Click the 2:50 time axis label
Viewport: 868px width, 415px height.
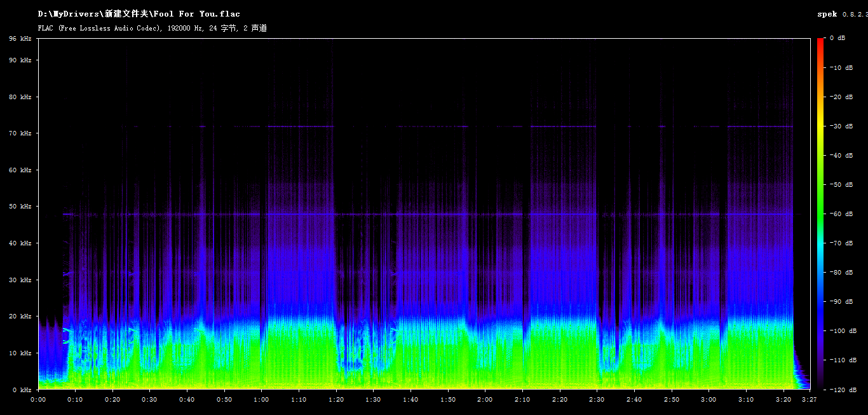click(x=672, y=400)
